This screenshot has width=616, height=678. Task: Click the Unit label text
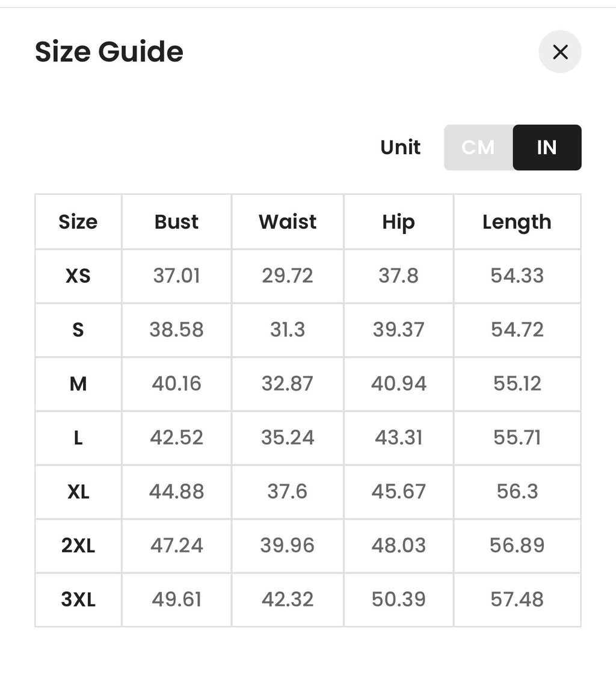coord(400,147)
